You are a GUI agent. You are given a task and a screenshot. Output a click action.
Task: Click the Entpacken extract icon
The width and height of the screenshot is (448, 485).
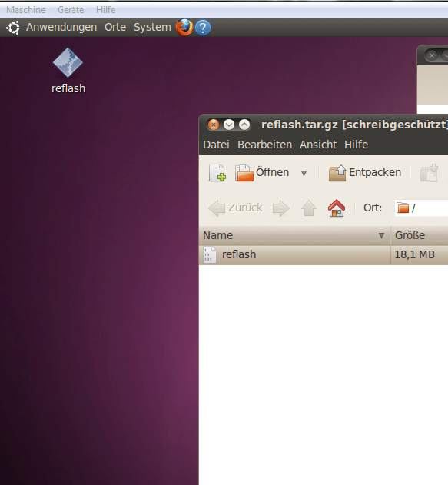click(337, 173)
